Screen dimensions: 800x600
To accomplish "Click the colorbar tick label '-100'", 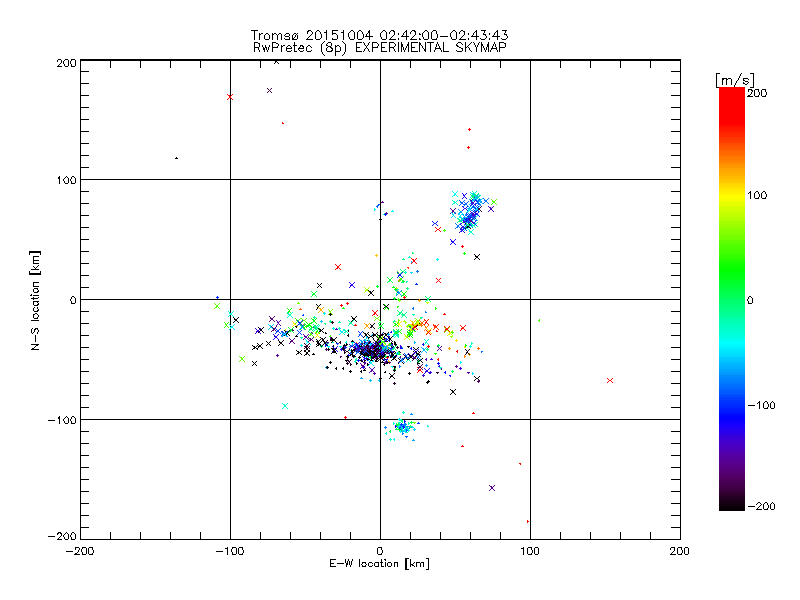I will pyautogui.click(x=761, y=405).
